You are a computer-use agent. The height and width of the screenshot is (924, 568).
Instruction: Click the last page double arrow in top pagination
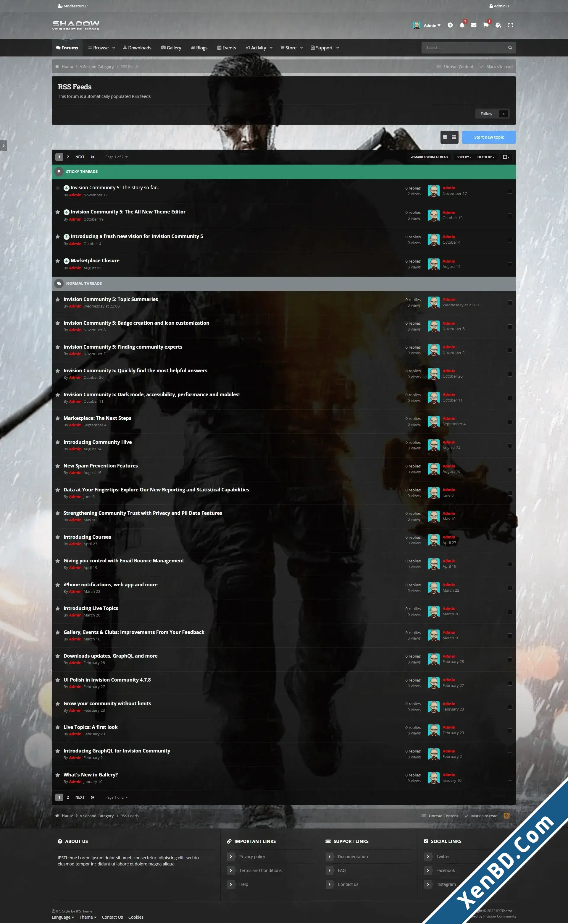click(x=92, y=157)
